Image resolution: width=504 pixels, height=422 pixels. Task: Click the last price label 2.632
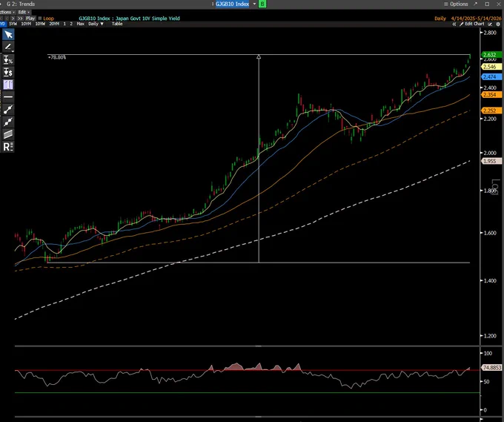point(491,55)
